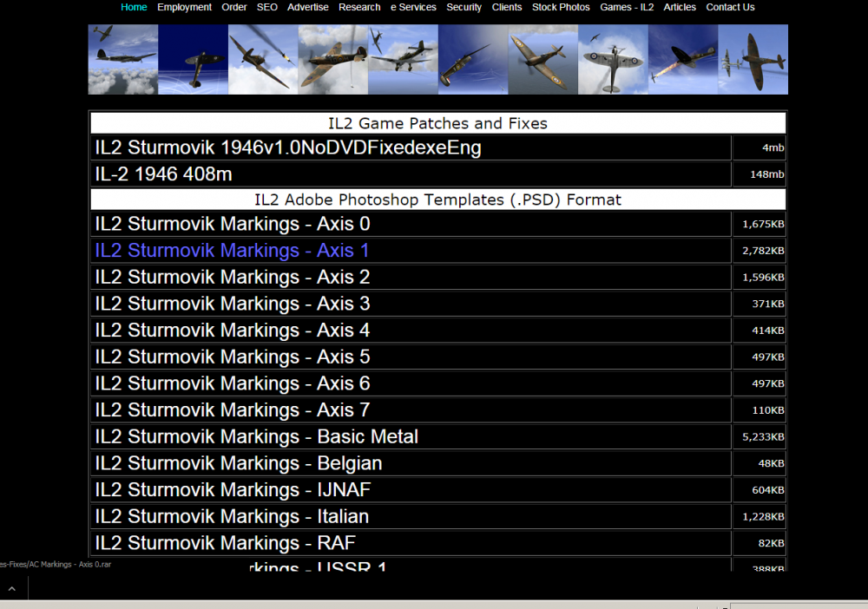
Task: Select the 4mb size cell
Action: [759, 147]
